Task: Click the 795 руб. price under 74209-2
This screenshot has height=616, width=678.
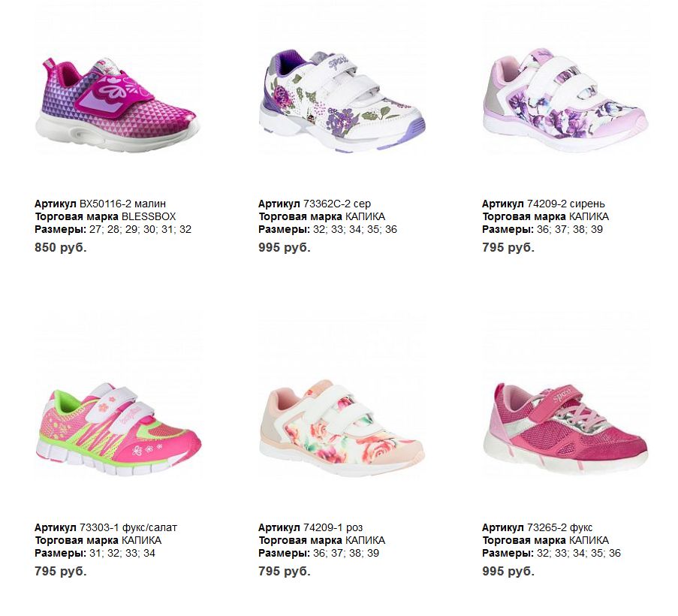Action: tap(508, 248)
